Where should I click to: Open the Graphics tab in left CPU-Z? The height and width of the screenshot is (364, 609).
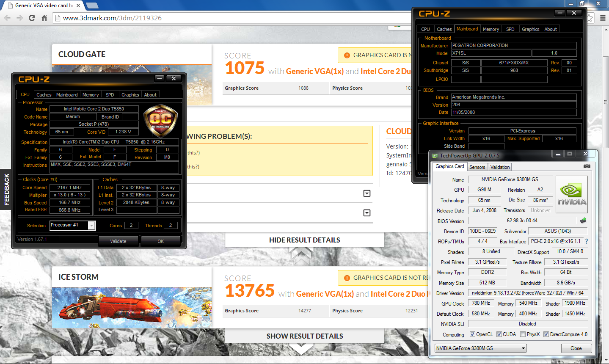point(130,95)
